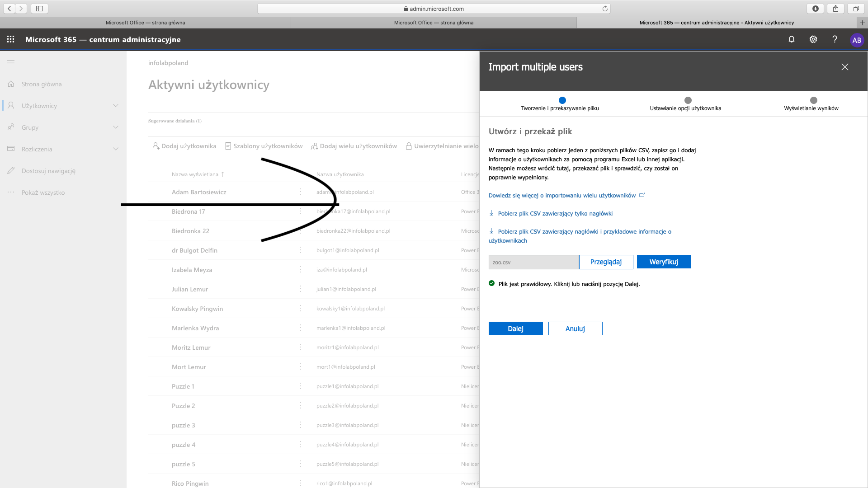Viewport: 868px width, 488px height.
Task: Select the Tworzenie i przekazywanie pliku step
Action: click(560, 104)
